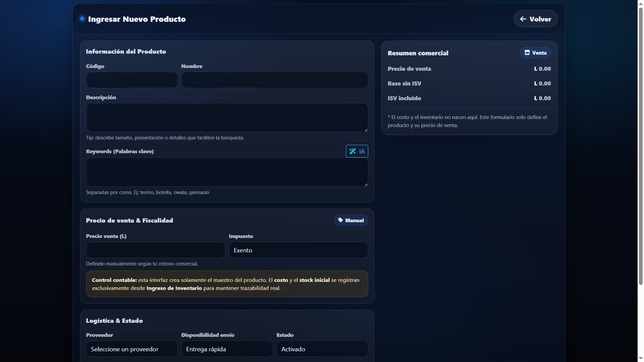Open the Seleccione un proveedor dropdown

click(131, 349)
